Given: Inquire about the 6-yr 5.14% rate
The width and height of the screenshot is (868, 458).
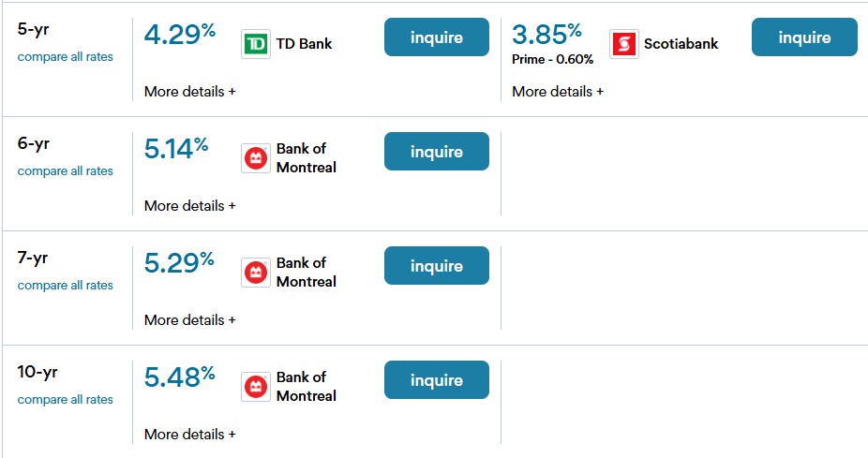Looking at the screenshot, I should pyautogui.click(x=437, y=152).
